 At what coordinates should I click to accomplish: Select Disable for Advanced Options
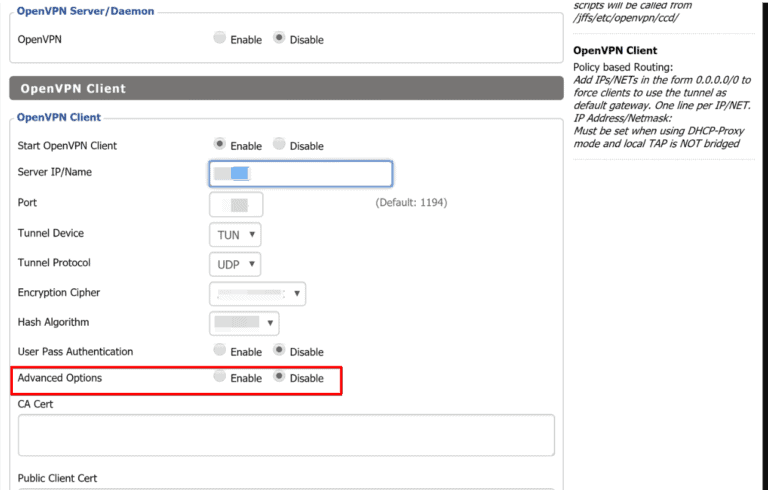[x=279, y=378]
